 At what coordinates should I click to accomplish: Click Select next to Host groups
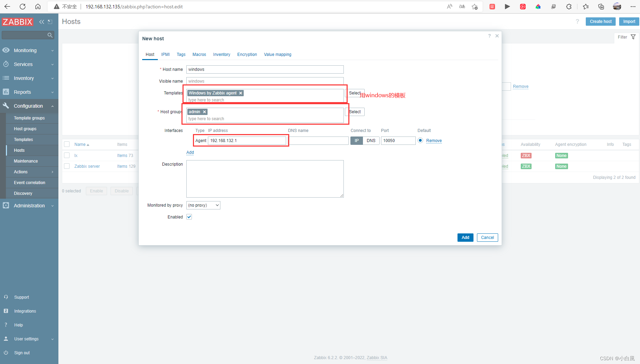355,112
